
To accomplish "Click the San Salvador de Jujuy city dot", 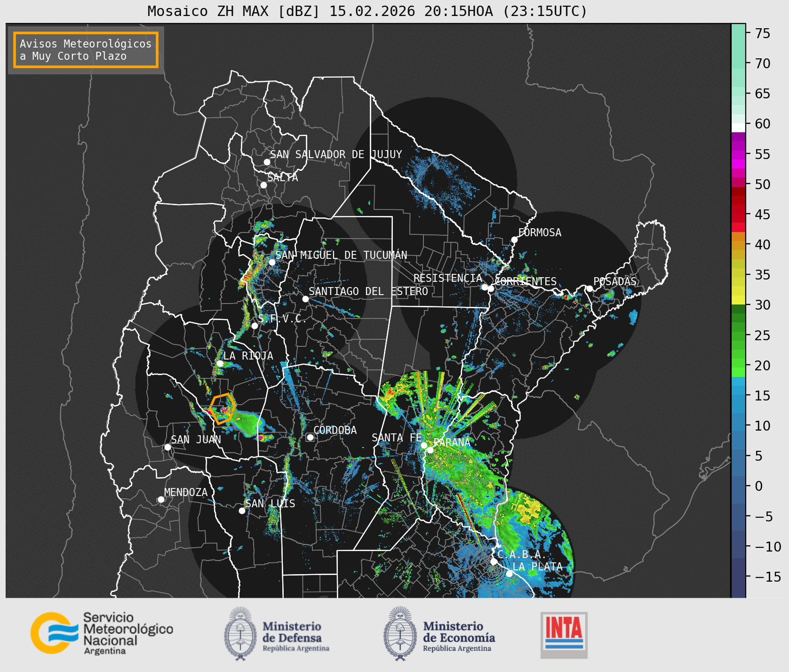I will pos(267,162).
